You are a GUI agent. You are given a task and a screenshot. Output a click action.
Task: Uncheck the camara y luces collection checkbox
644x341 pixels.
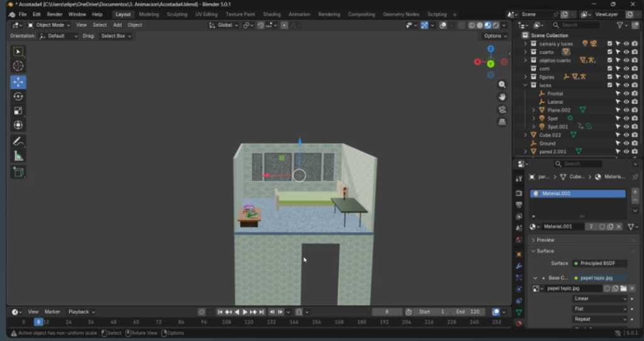point(609,44)
